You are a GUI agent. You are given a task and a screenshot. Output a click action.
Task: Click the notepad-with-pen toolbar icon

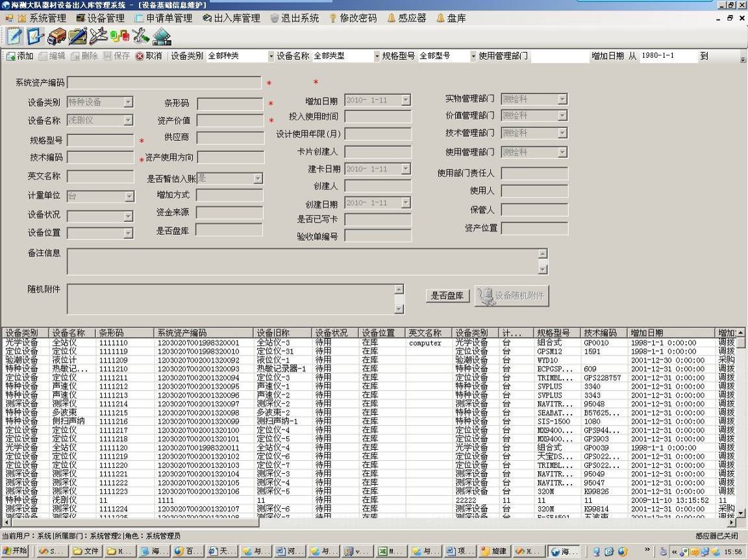click(13, 36)
